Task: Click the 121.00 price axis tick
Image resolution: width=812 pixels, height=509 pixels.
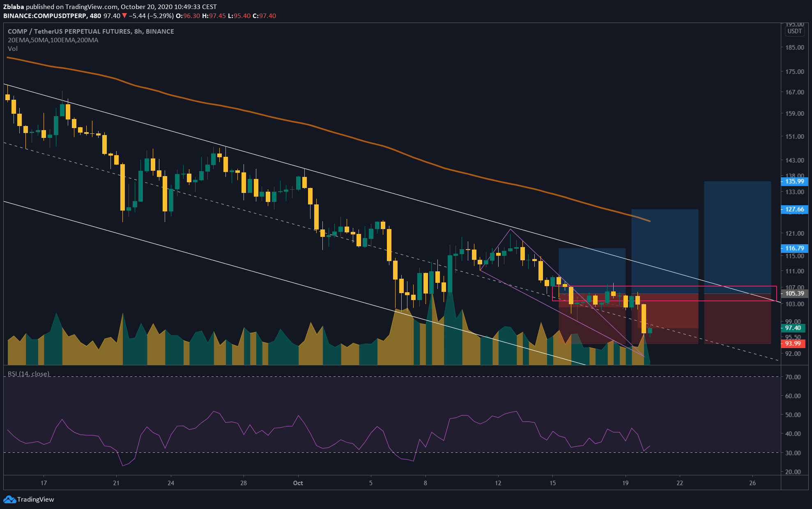Action: point(794,233)
